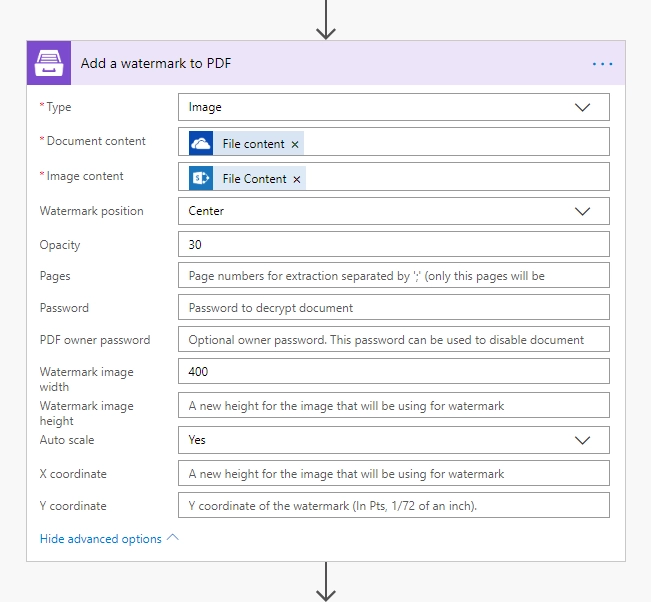Click the Watermark image width label
Image resolution: width=651 pixels, height=602 pixels.
86,379
